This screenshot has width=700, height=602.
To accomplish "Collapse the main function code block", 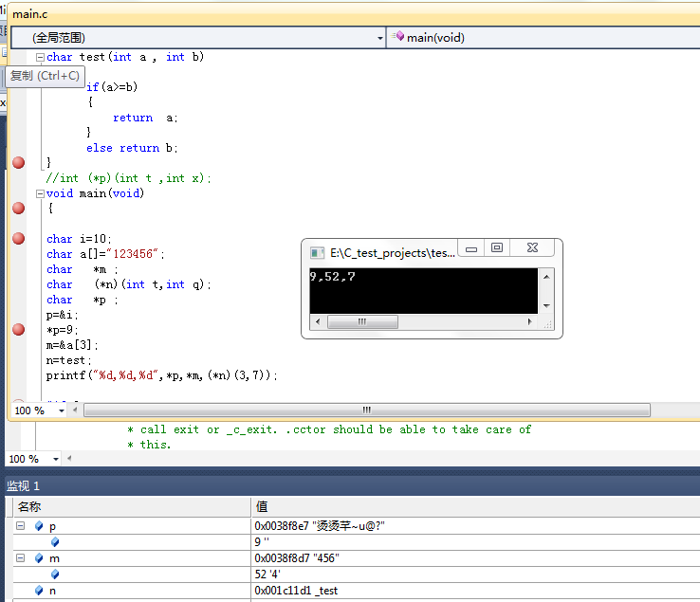I will pos(40,193).
